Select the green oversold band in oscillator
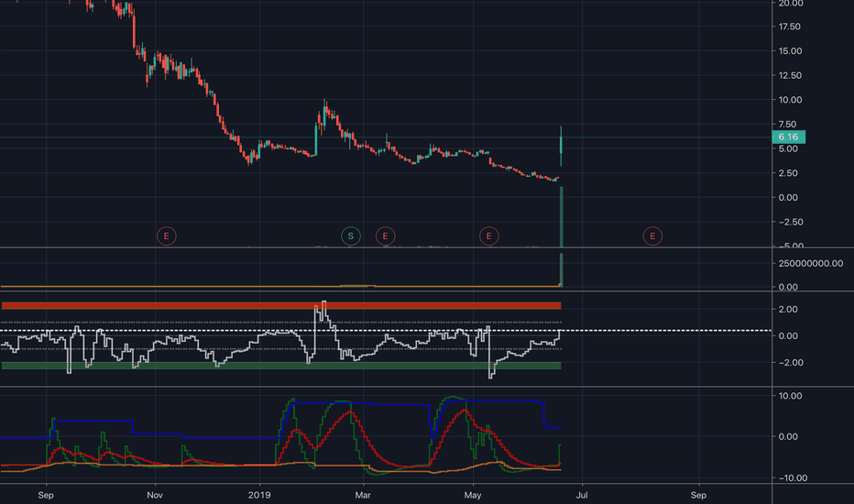 point(281,366)
